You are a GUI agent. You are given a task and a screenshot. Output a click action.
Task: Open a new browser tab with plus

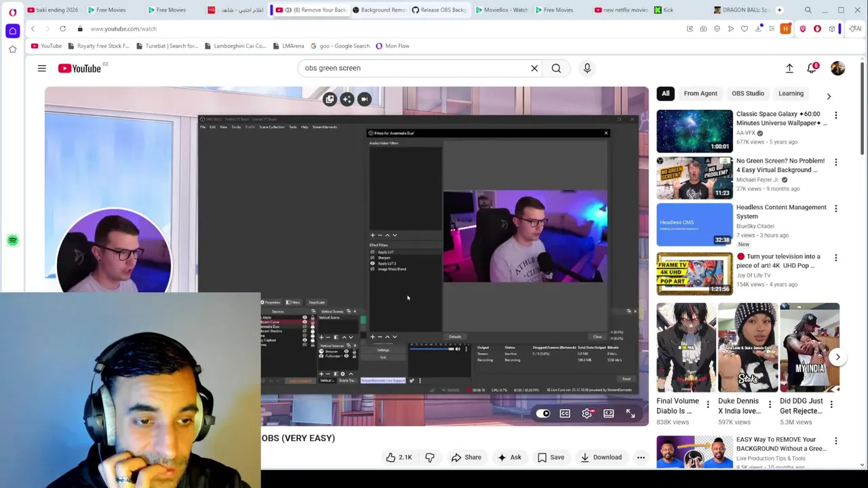coord(779,10)
